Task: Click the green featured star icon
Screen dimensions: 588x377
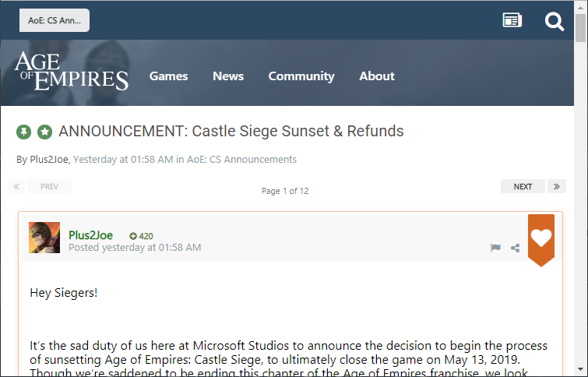Action: point(44,132)
